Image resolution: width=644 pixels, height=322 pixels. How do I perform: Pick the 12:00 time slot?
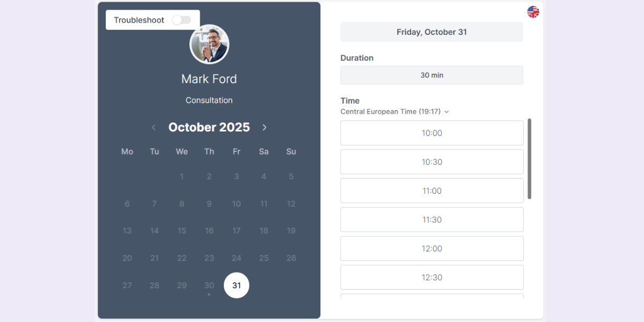[x=431, y=248]
